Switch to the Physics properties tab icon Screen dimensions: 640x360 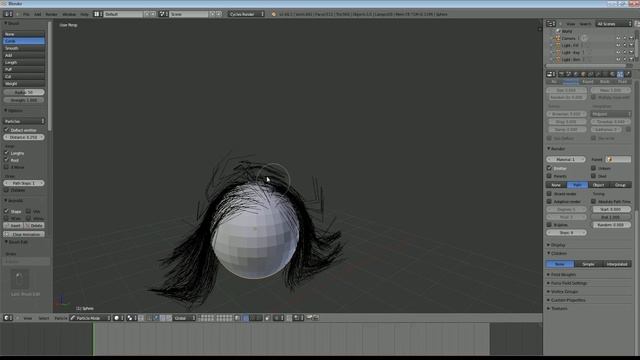(x=628, y=74)
